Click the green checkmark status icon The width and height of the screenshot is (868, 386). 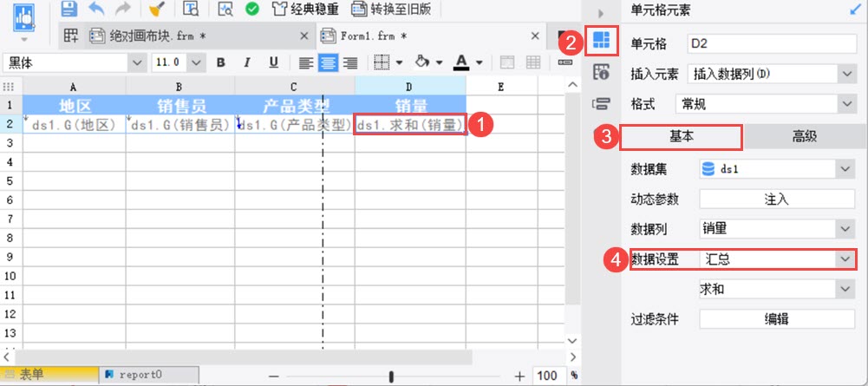pos(252,9)
